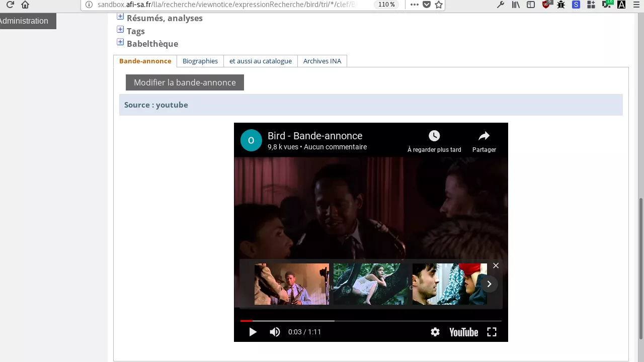Open page actions three-dots menu
The width and height of the screenshot is (644, 362).
(x=414, y=5)
